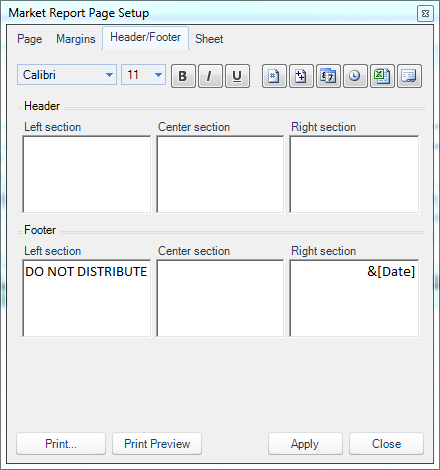Image resolution: width=440 pixels, height=470 pixels.
Task: Click the Apply button
Action: point(305,444)
